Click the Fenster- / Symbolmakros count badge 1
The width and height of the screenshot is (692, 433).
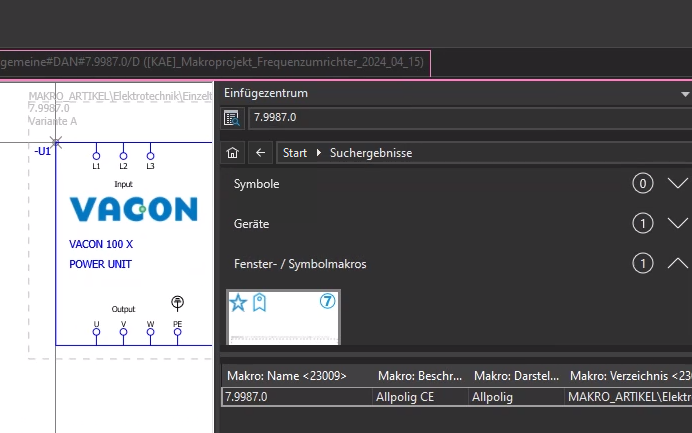pyautogui.click(x=643, y=264)
